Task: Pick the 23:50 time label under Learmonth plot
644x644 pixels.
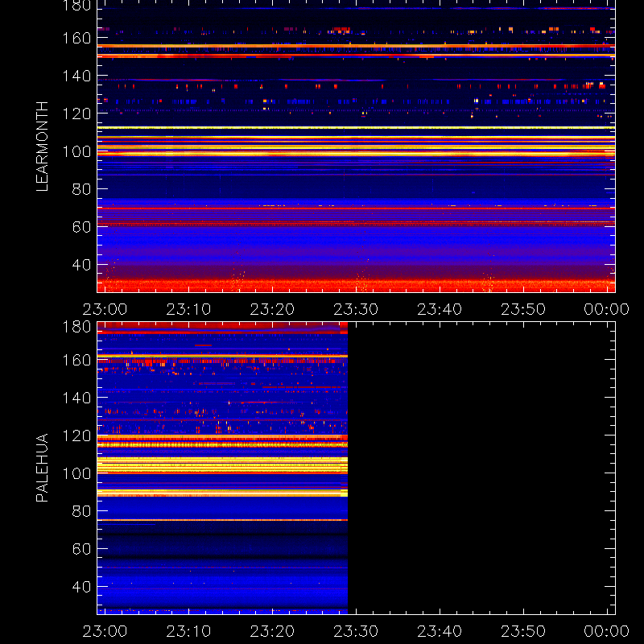Action: (523, 309)
